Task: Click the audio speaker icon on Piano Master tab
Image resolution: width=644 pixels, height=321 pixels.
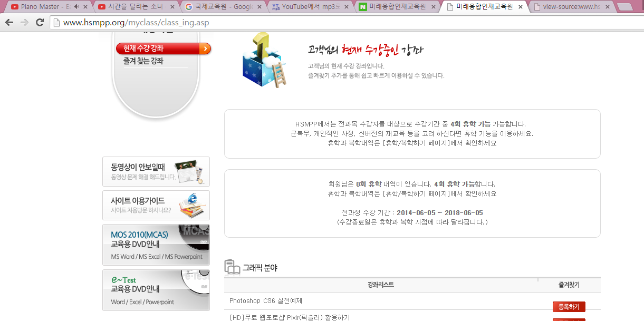Action: (x=76, y=7)
